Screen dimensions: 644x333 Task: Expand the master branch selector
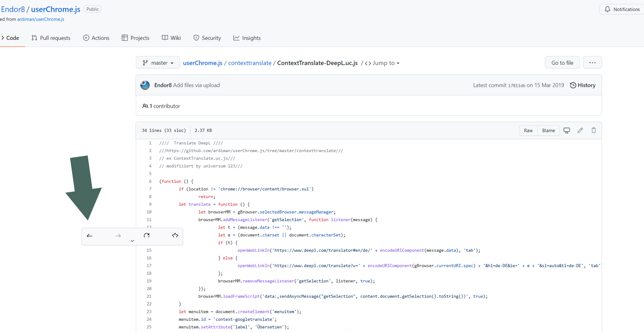tap(158, 63)
